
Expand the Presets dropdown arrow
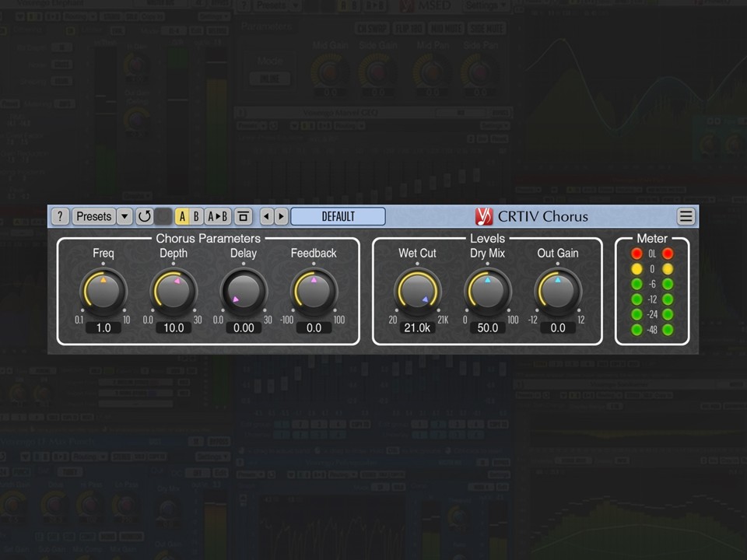(x=124, y=217)
